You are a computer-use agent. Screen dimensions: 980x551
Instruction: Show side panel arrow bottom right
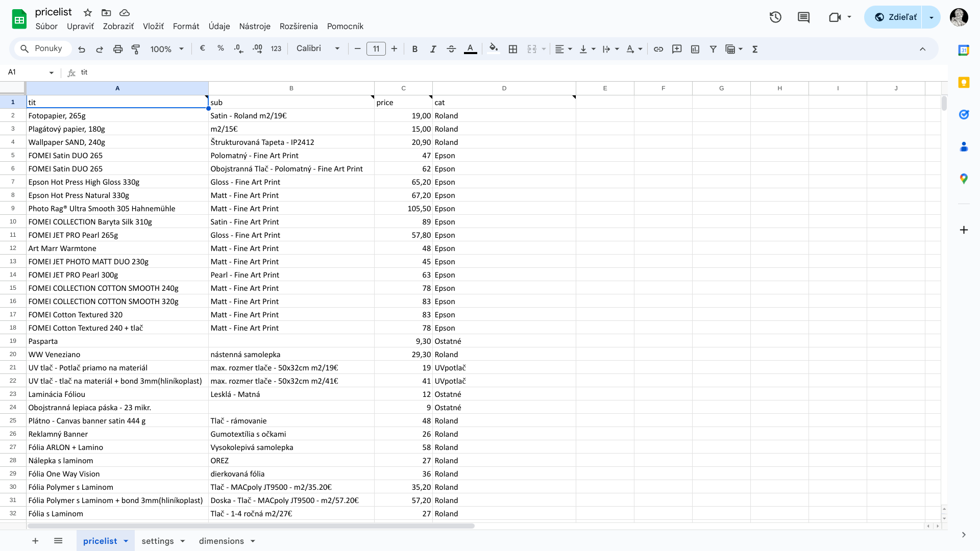click(964, 535)
